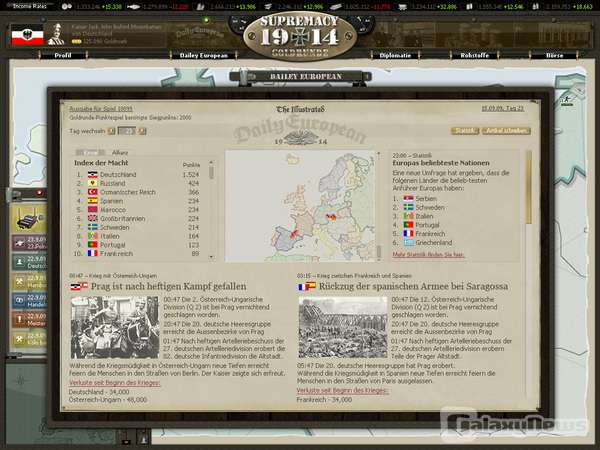600x450 pixels.
Task: Click the Schweden flag in Index der Macht
Action: pyautogui.click(x=93, y=227)
